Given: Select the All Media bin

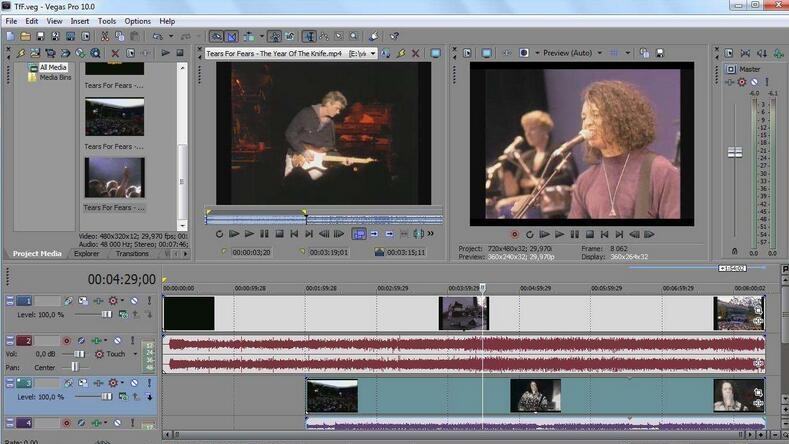Looking at the screenshot, I should (52, 67).
